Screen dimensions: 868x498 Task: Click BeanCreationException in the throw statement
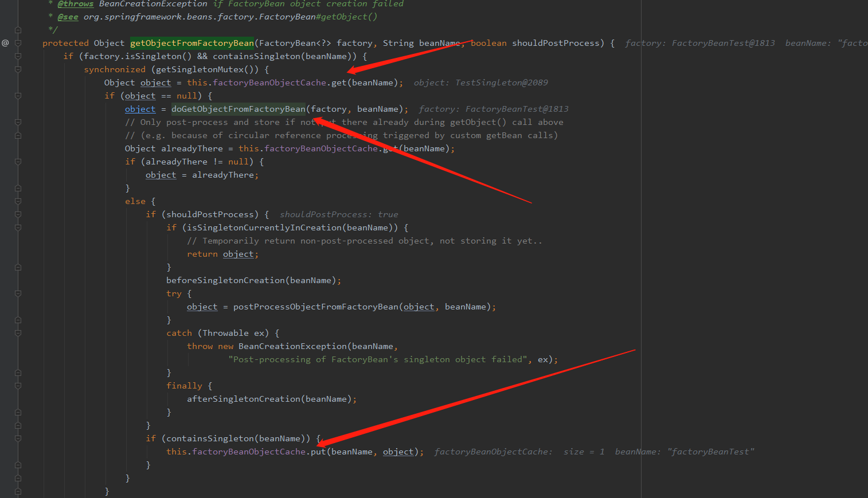click(292, 346)
